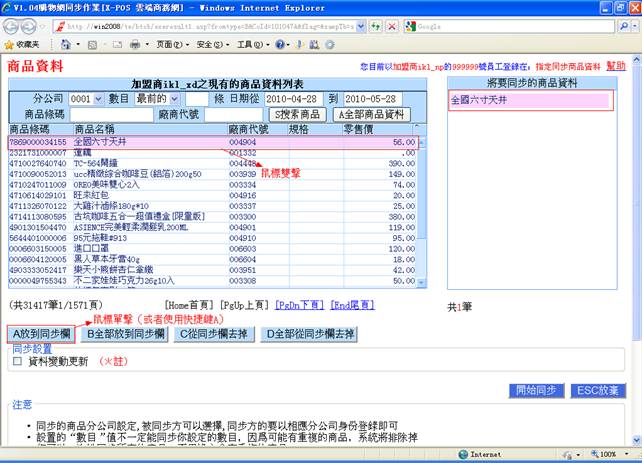Click A放到同步欄 button
642x463 pixels.
pyautogui.click(x=41, y=333)
